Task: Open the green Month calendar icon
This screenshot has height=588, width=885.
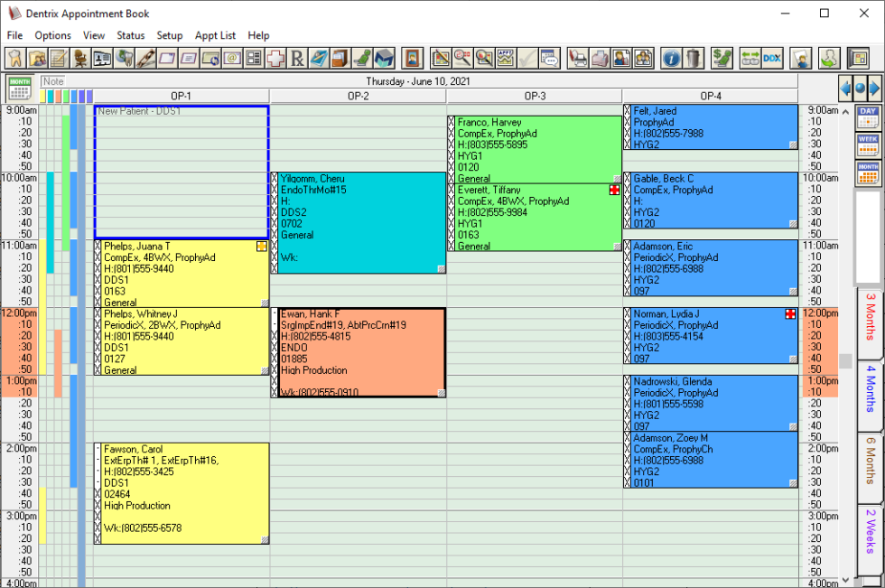Action: (20, 89)
